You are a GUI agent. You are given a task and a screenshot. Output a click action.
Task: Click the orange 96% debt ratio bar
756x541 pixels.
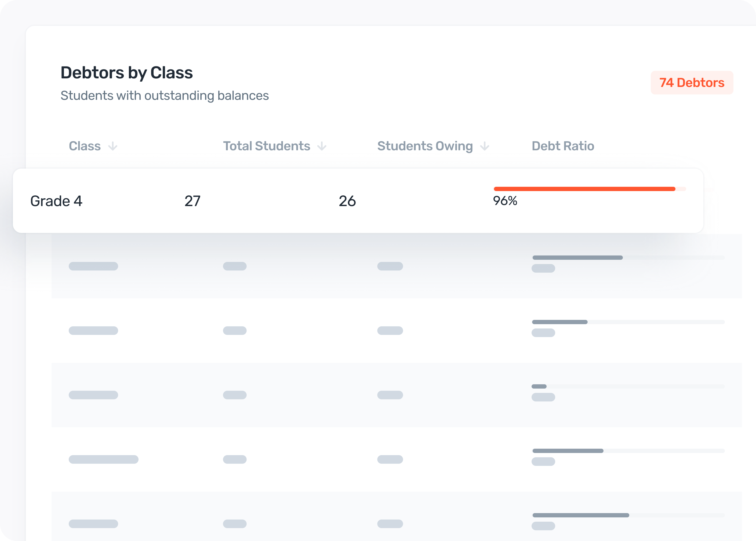[x=584, y=189]
